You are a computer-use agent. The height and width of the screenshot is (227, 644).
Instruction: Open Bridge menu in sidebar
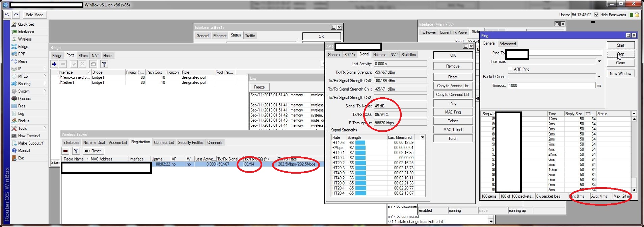coord(23,47)
